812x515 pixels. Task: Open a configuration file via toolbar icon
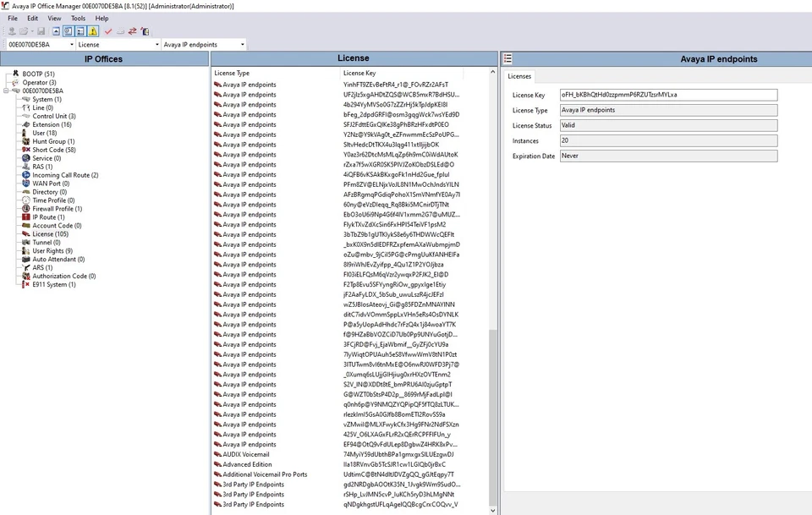pos(23,30)
